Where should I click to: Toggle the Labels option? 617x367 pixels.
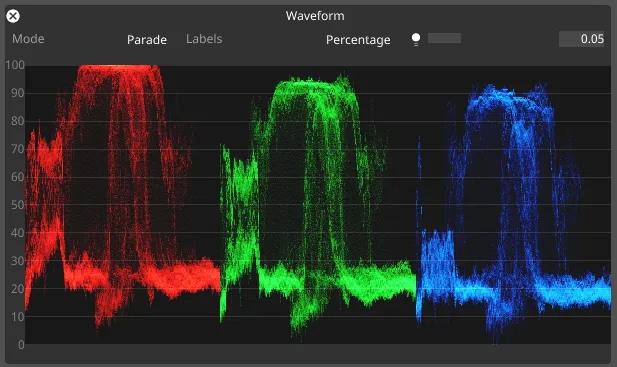pyautogui.click(x=204, y=39)
